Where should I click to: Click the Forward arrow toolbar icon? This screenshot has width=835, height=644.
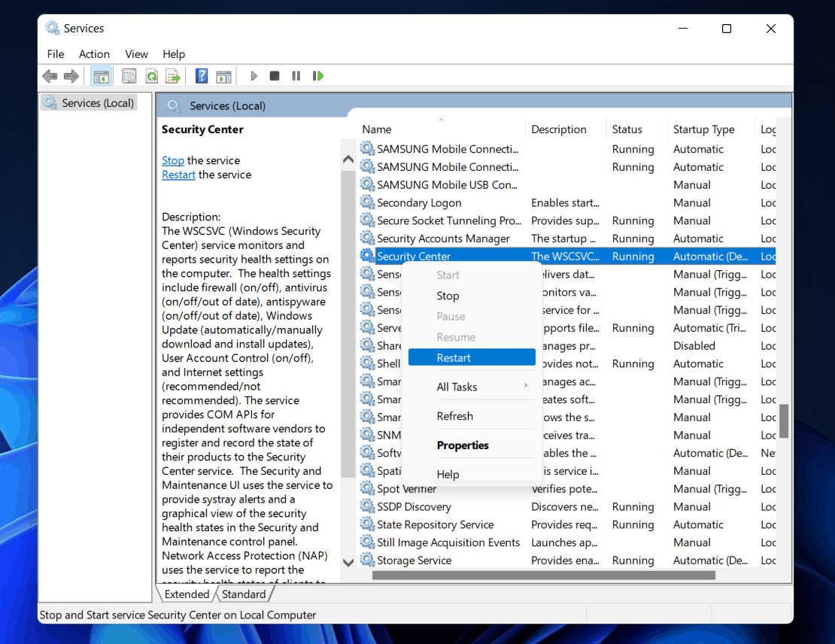click(x=71, y=76)
